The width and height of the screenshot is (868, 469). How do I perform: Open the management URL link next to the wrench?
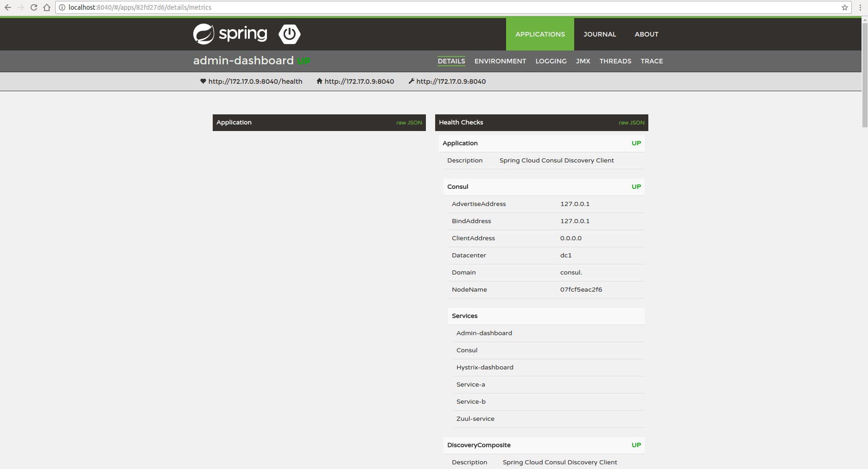click(451, 81)
